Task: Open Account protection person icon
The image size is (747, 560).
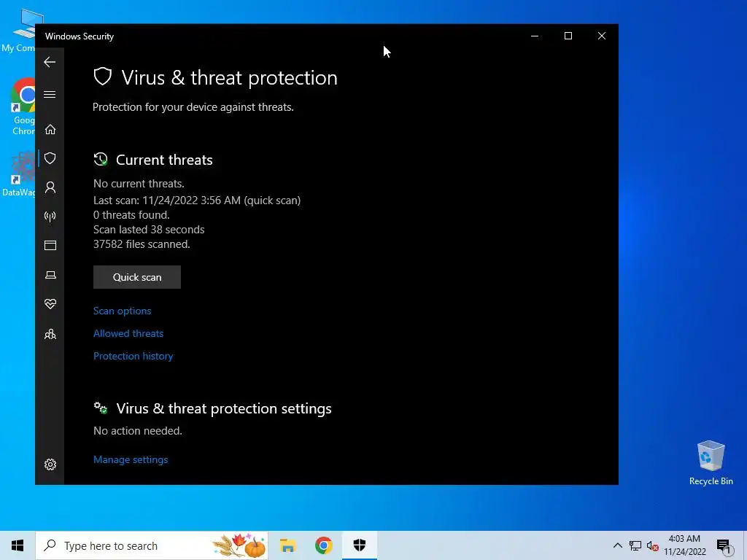Action: point(50,187)
